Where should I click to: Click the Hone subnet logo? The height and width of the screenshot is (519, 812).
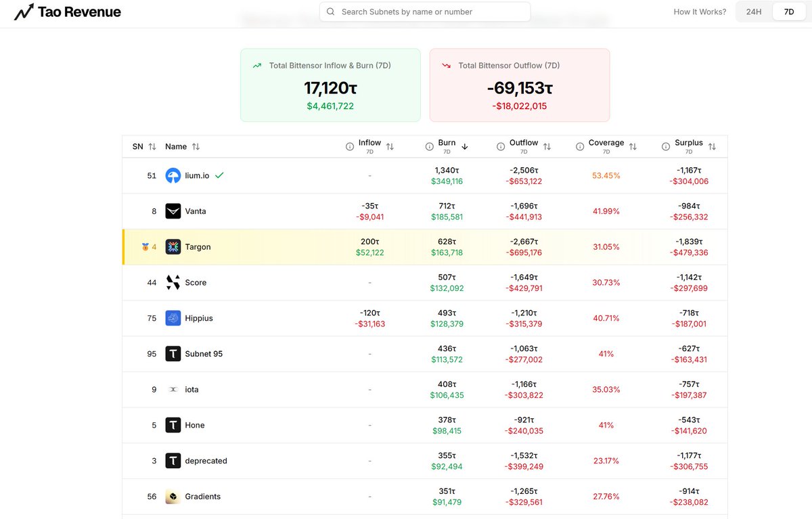(173, 425)
